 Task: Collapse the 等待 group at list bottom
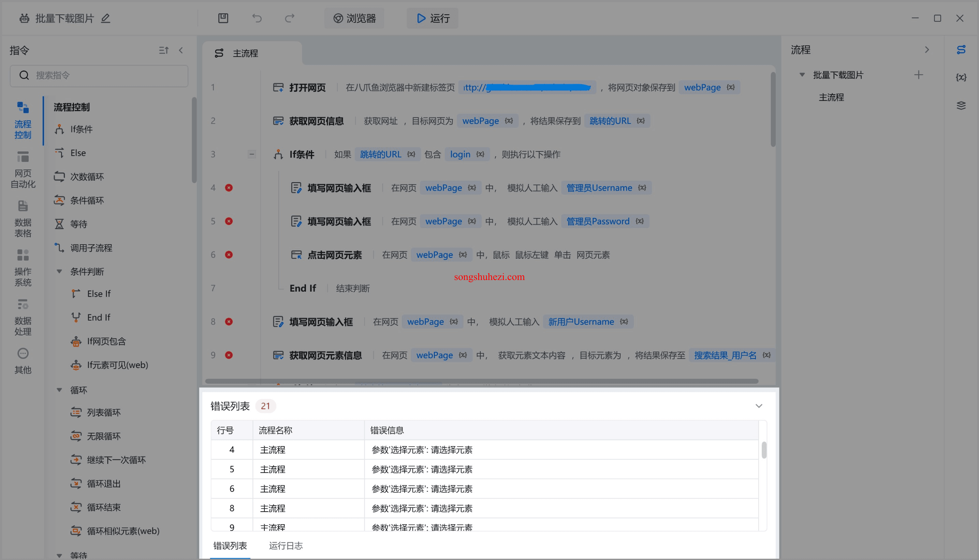click(x=59, y=555)
